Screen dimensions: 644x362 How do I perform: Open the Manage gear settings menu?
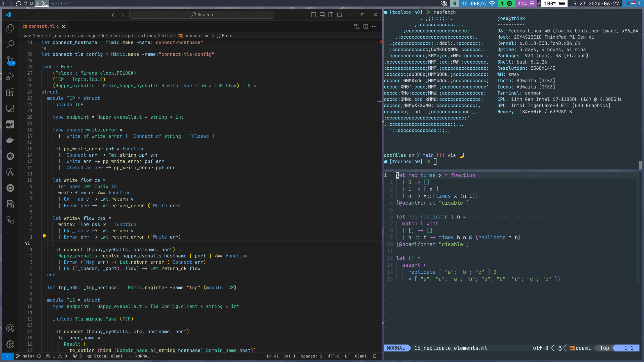click(10, 344)
